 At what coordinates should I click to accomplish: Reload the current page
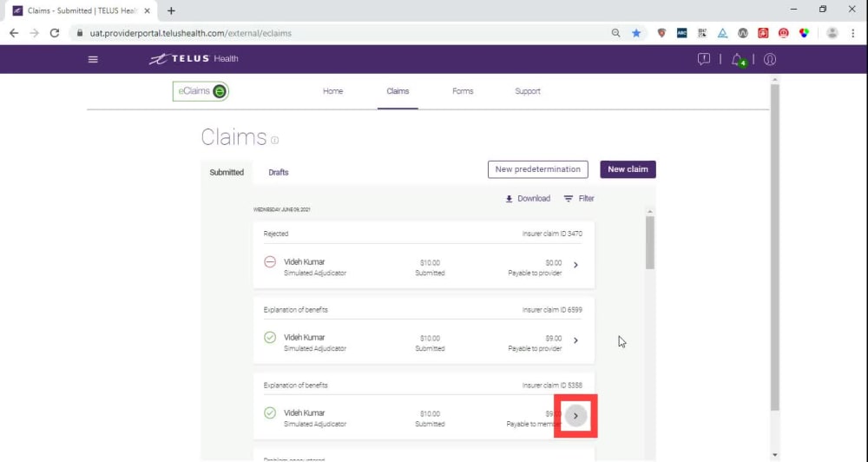[54, 33]
